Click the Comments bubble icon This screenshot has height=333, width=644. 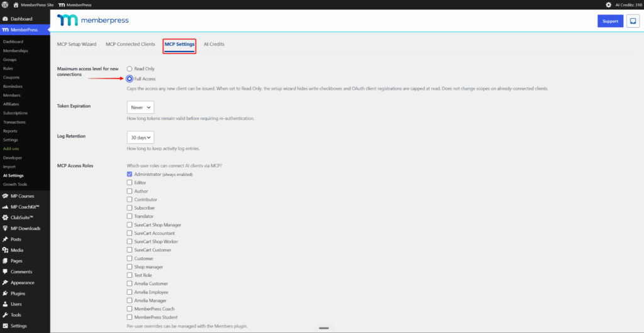click(5, 272)
